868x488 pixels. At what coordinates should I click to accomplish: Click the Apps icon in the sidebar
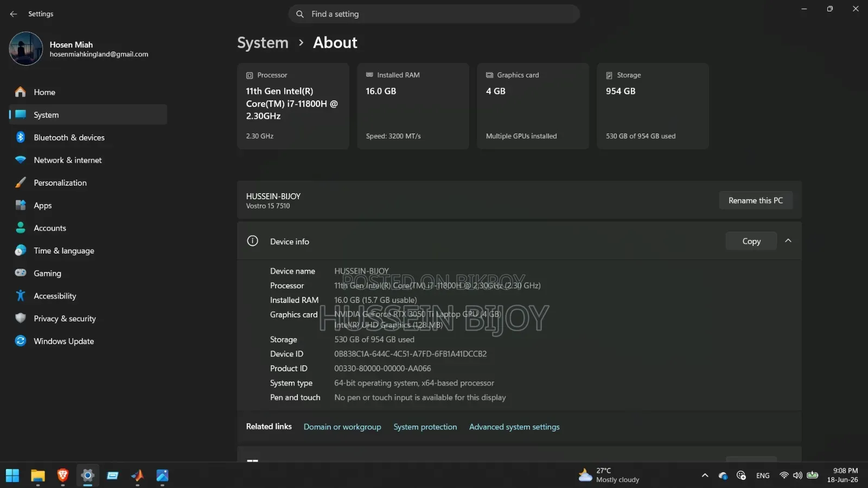[21, 205]
